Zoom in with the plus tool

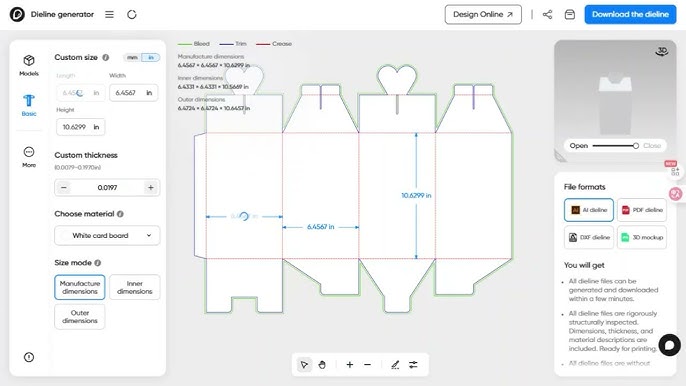(350, 365)
